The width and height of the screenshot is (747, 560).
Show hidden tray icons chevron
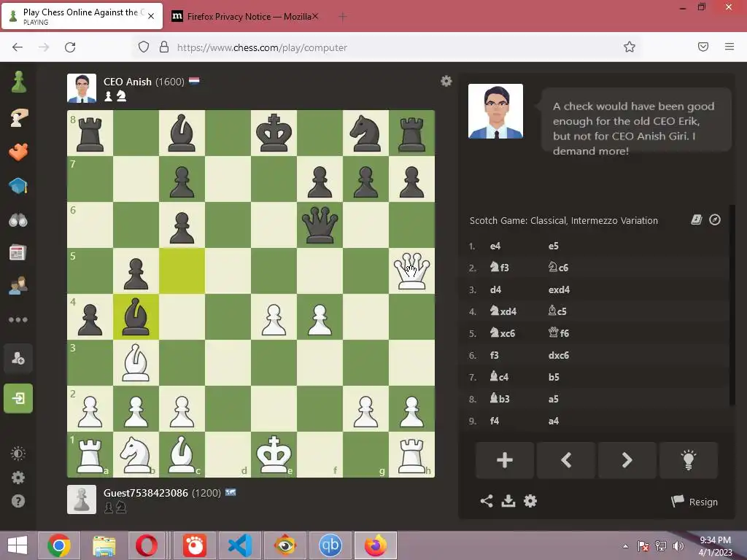pos(625,546)
